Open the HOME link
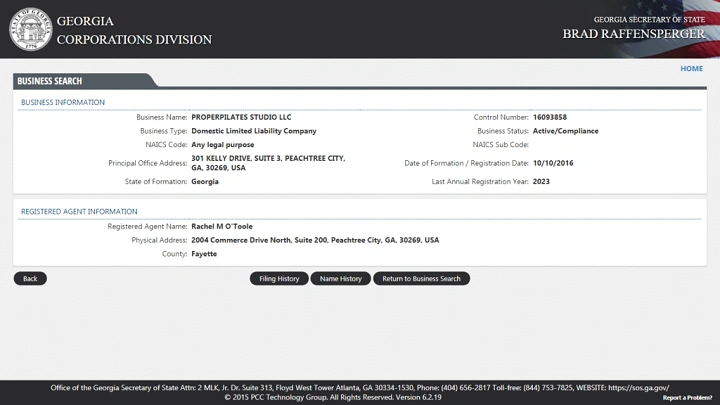 [x=691, y=69]
